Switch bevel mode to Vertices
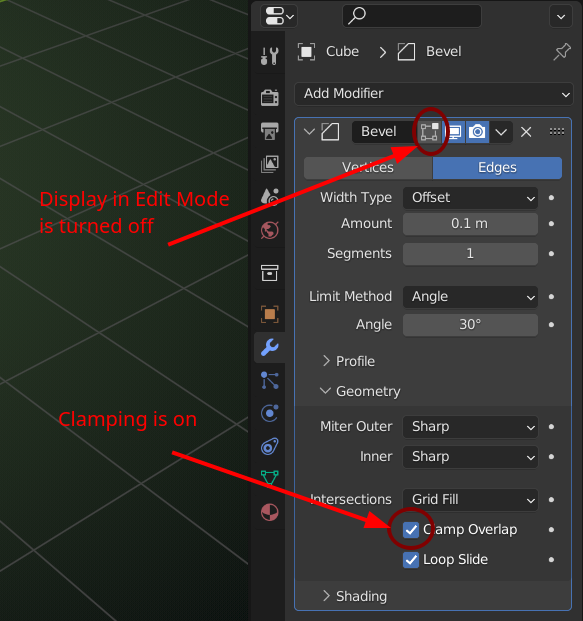 pyautogui.click(x=368, y=168)
